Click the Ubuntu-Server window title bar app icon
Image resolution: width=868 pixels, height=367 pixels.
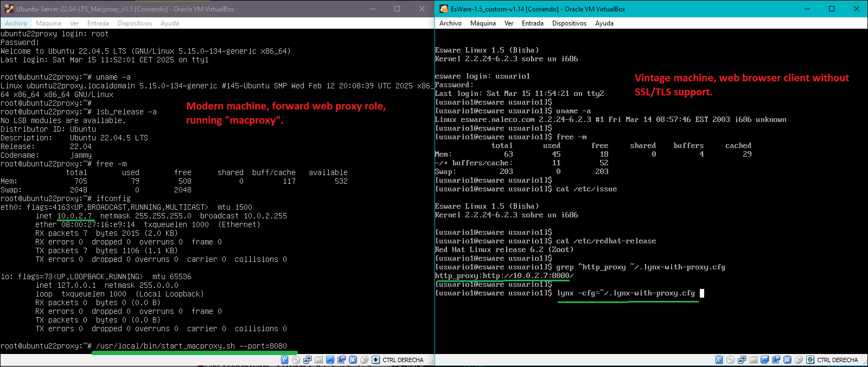pos(9,9)
